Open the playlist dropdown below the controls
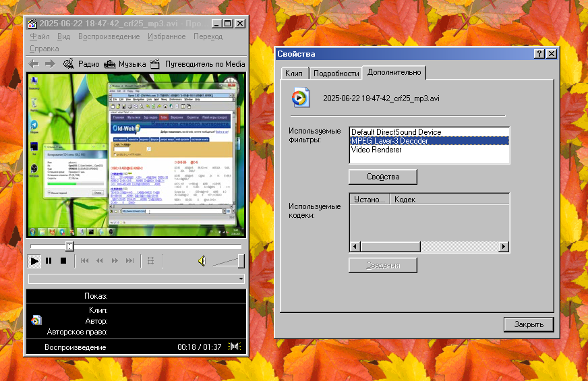The height and width of the screenshot is (381, 588). (241, 279)
